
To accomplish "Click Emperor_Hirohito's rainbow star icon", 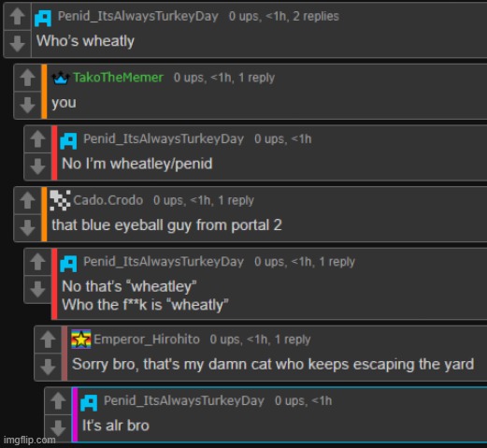I will pyautogui.click(x=81, y=339).
